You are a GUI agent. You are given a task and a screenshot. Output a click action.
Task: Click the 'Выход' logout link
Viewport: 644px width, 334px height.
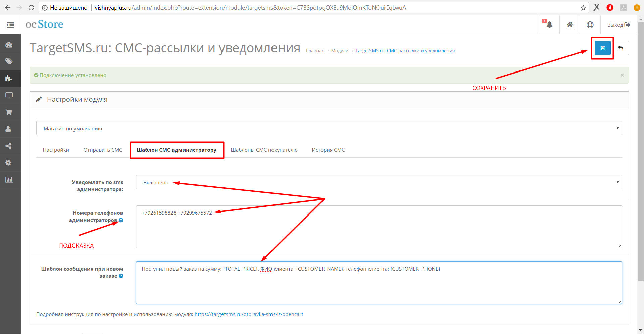click(618, 25)
